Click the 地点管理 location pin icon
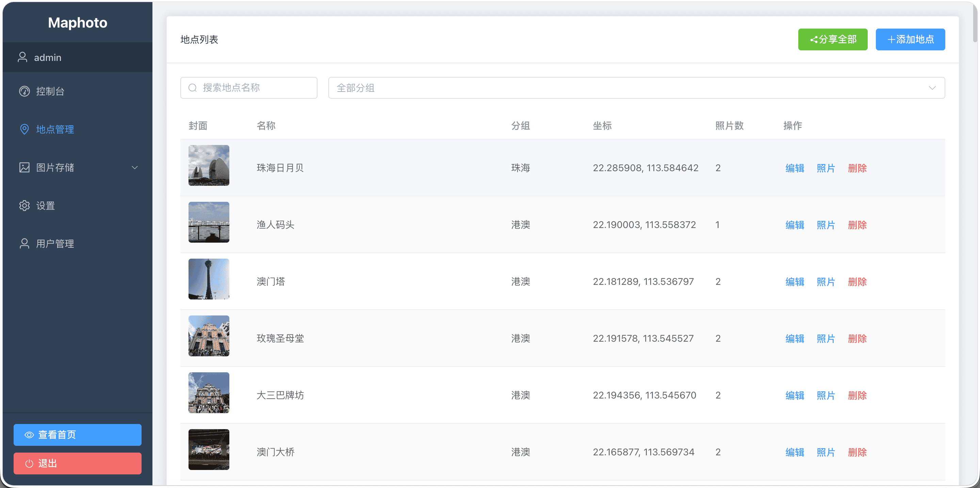Image resolution: width=980 pixels, height=488 pixels. click(x=24, y=129)
